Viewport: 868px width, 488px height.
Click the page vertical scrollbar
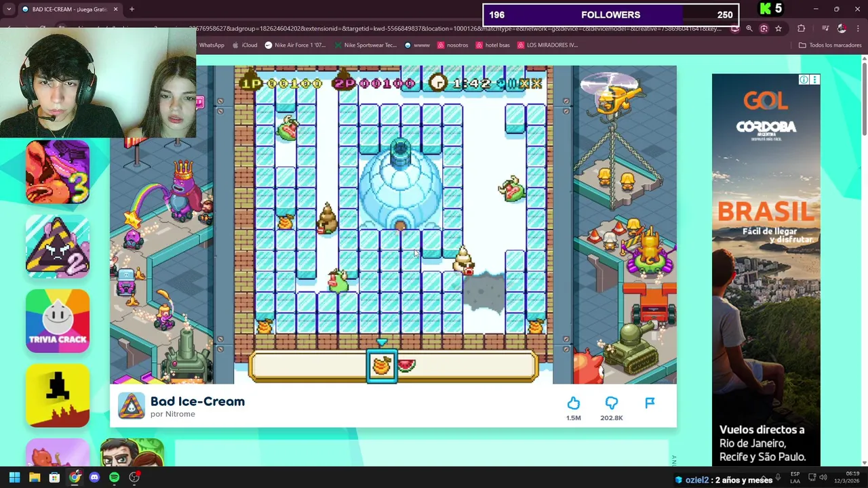click(x=864, y=98)
